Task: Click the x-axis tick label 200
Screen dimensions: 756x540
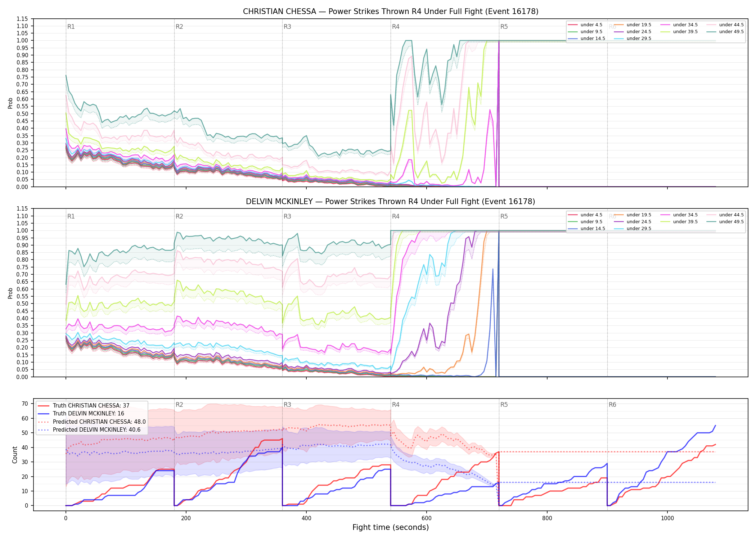Action: [x=186, y=518]
